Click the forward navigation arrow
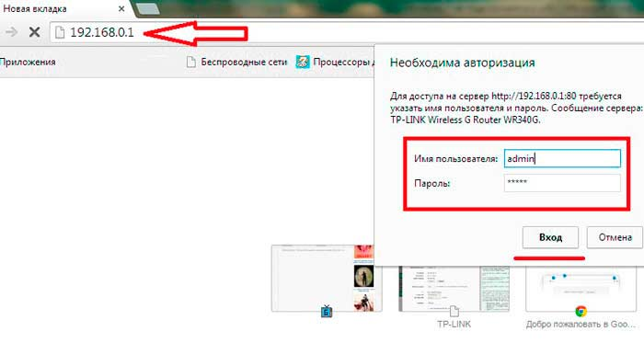Screen dimensions: 644x343 (x=11, y=31)
